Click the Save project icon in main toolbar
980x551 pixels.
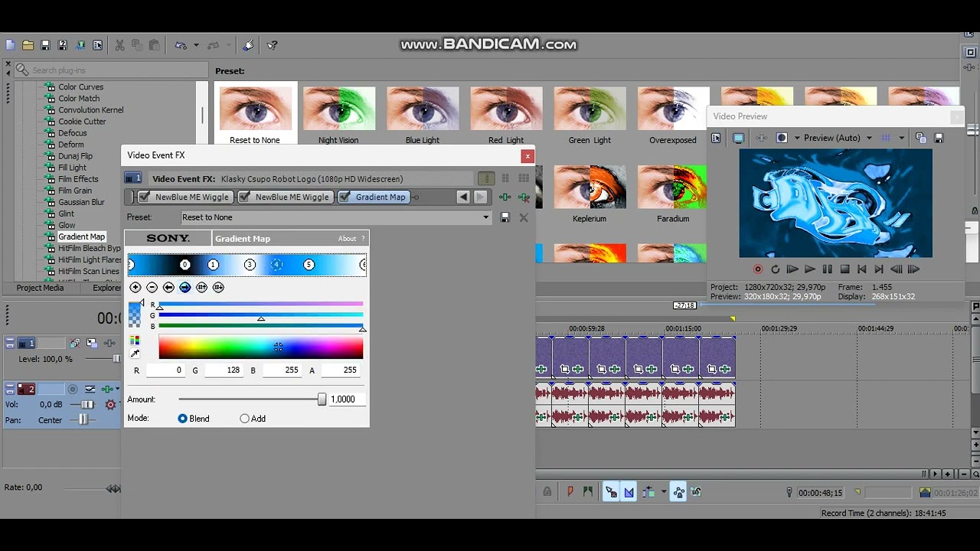(45, 45)
